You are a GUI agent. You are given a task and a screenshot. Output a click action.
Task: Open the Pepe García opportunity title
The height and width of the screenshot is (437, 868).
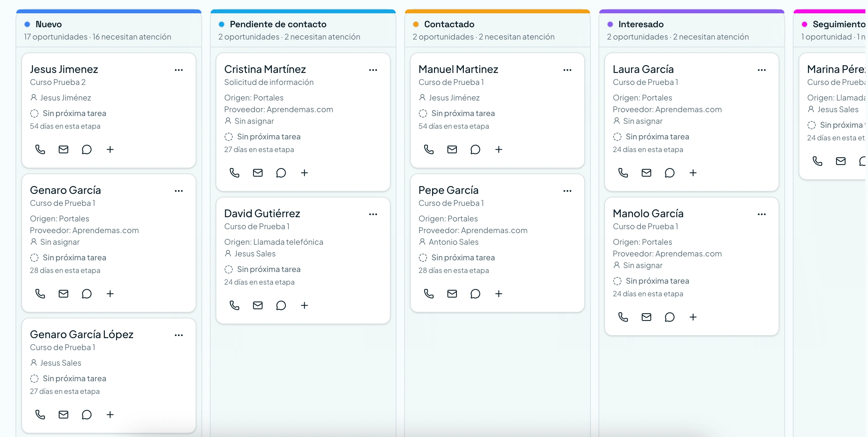pos(449,190)
